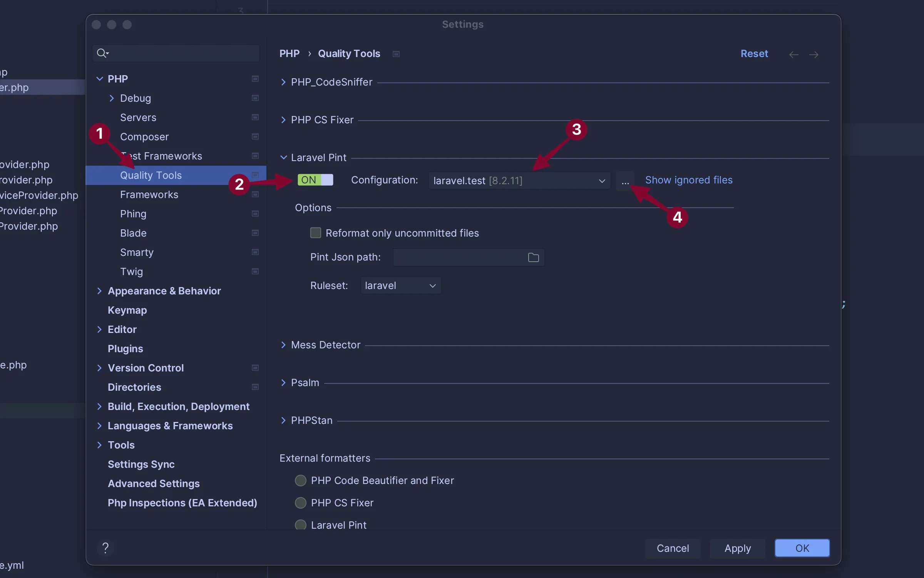Navigate back with the left arrow icon
The image size is (924, 578).
pos(794,54)
